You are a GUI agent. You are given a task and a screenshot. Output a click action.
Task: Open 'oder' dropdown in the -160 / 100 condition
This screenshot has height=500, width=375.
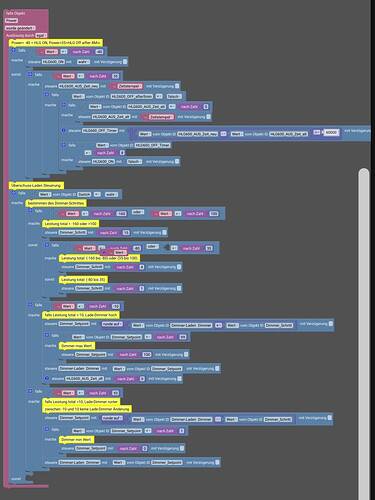tap(138, 212)
